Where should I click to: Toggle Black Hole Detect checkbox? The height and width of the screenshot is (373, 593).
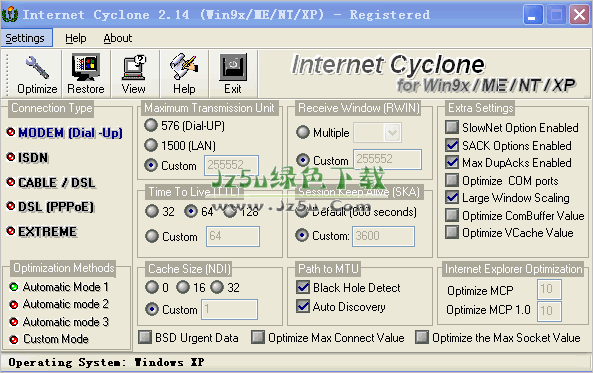[x=303, y=287]
